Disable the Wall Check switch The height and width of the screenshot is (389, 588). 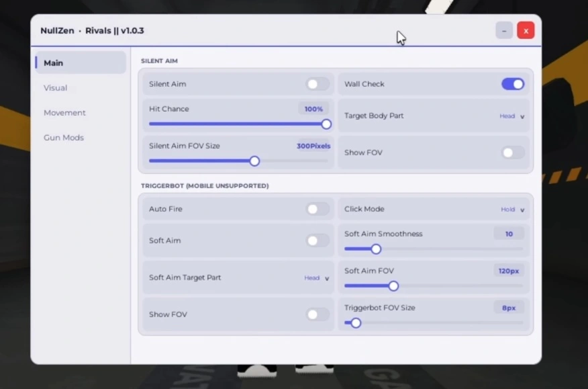[513, 84]
